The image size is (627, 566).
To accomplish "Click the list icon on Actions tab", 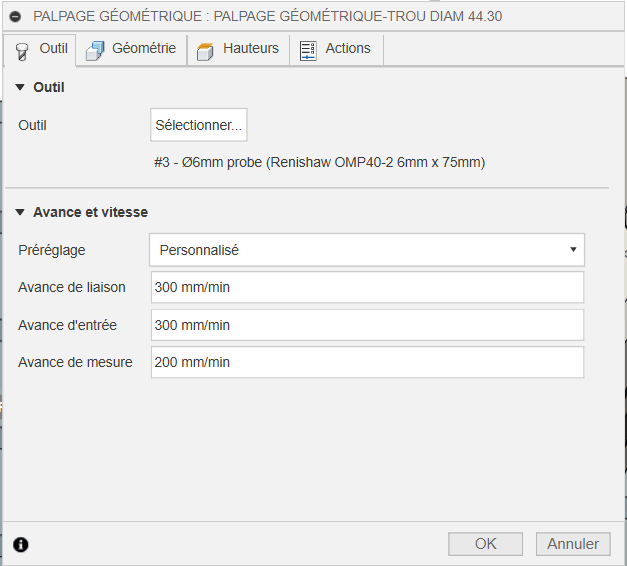I will point(308,50).
